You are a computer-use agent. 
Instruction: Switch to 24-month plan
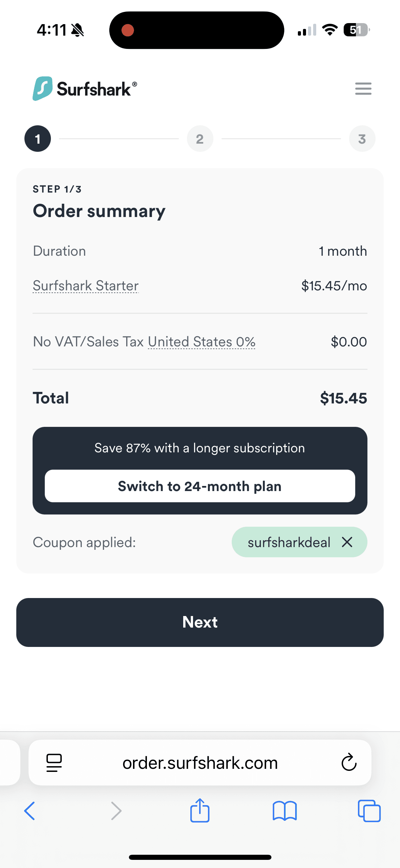(x=200, y=486)
